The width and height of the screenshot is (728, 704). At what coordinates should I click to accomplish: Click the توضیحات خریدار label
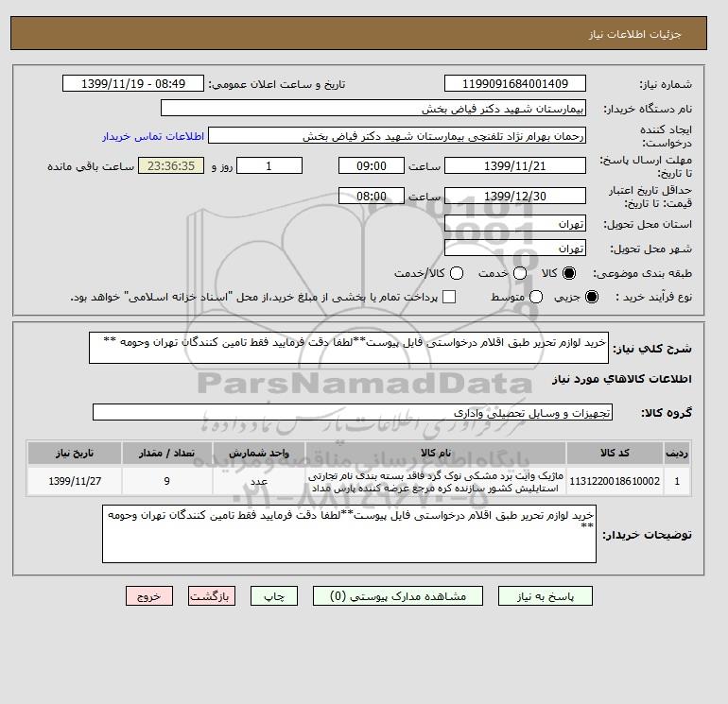[647, 535]
